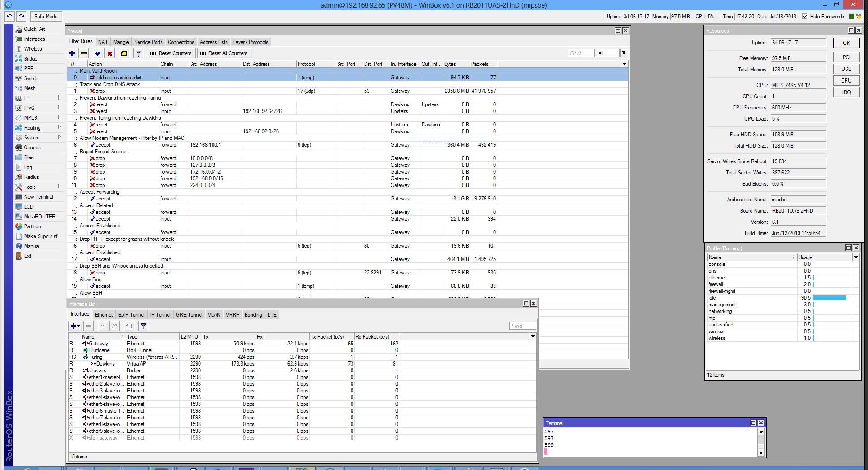Open Partition in sidebar menu

point(32,226)
